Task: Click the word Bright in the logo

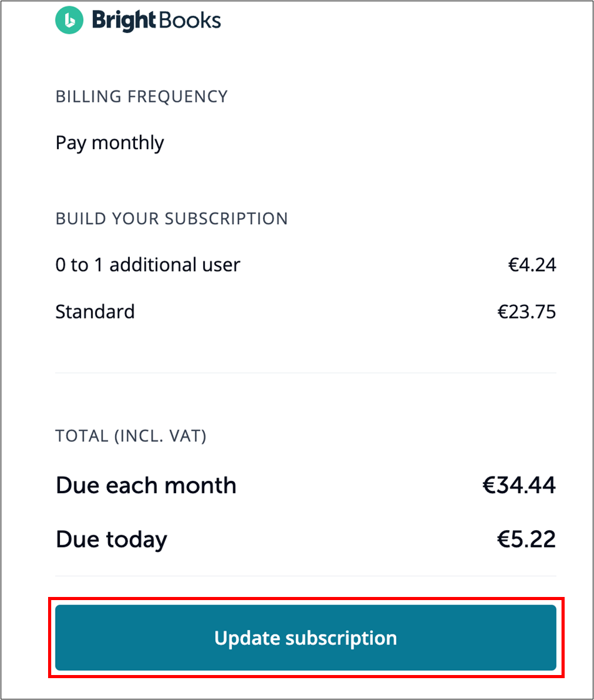Action: click(124, 21)
